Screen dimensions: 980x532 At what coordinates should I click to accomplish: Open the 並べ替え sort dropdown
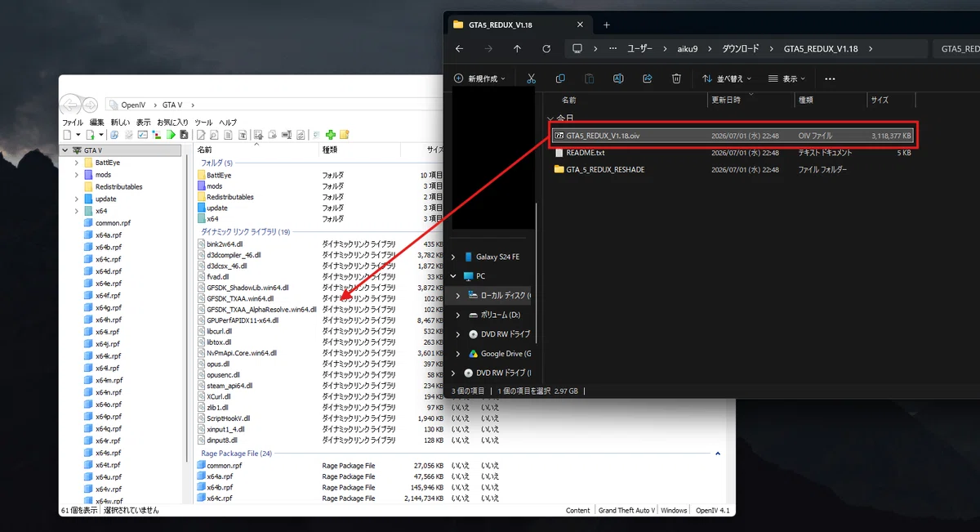[x=727, y=78]
